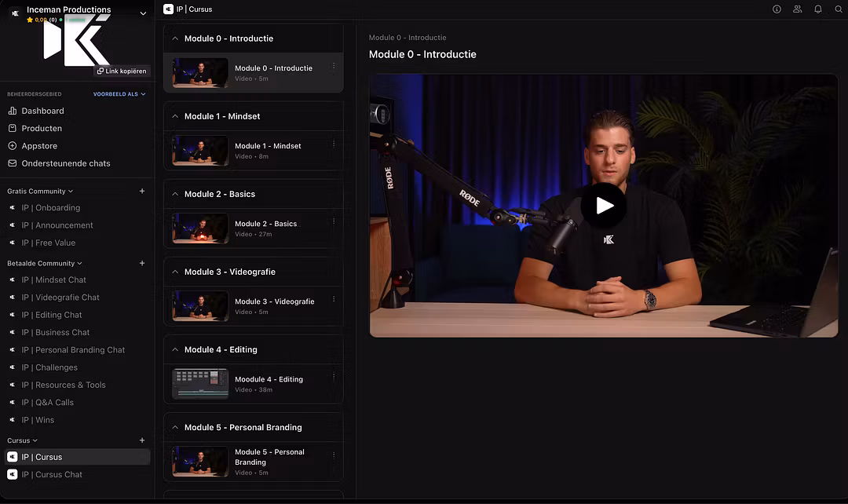The image size is (848, 504).
Task: Open Producten in the sidebar
Action: point(42,128)
